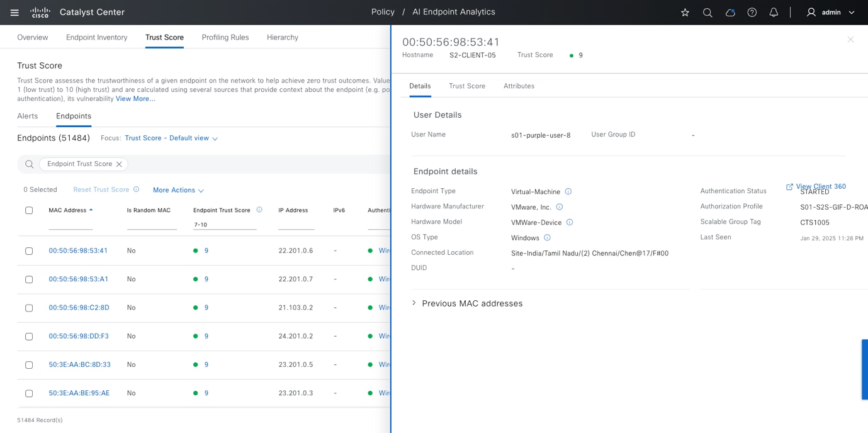Open the hamburger navigation menu

(14, 13)
